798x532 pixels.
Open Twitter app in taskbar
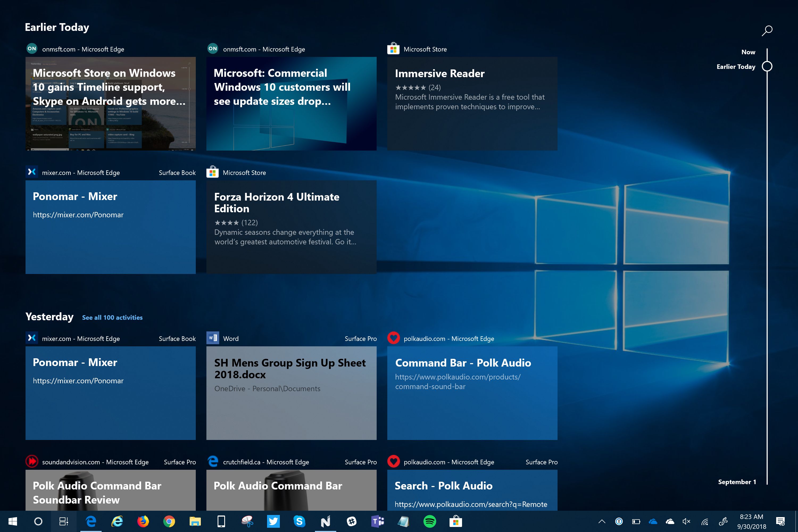tap(273, 521)
